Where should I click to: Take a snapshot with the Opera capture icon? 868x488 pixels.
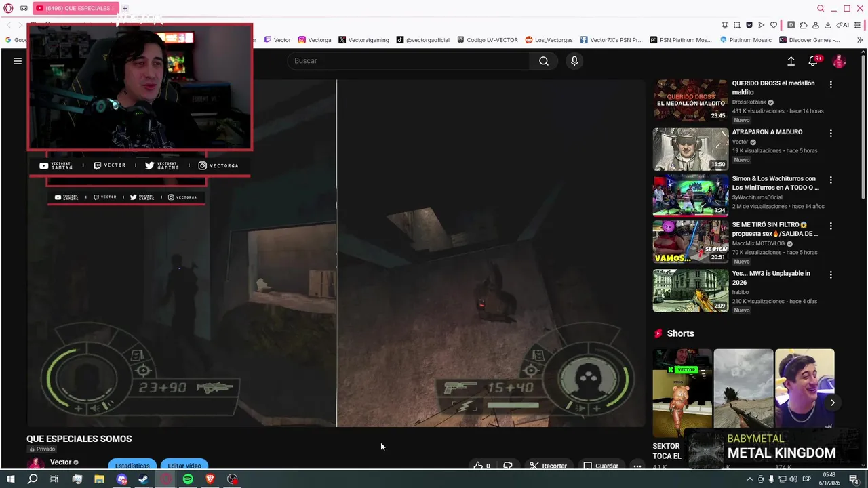737,25
